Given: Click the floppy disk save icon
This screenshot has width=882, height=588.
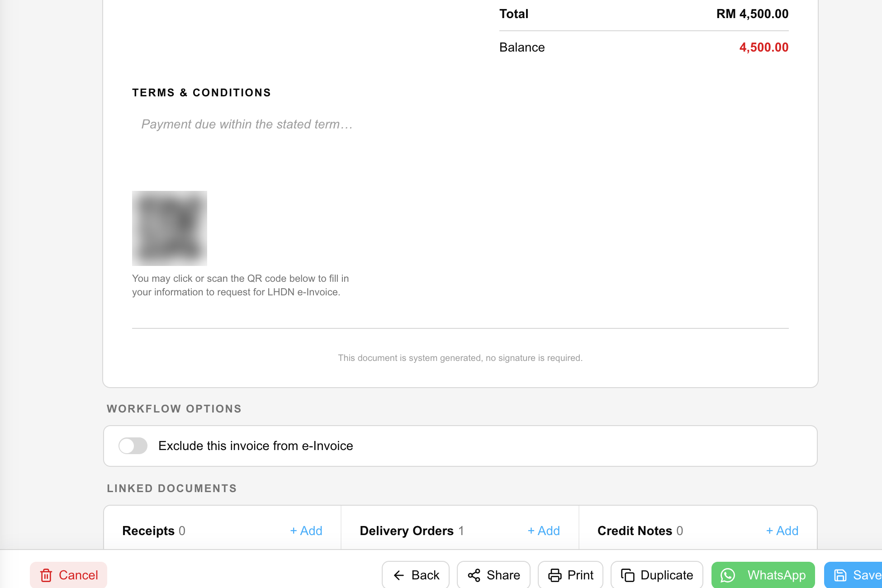Looking at the screenshot, I should (x=840, y=575).
